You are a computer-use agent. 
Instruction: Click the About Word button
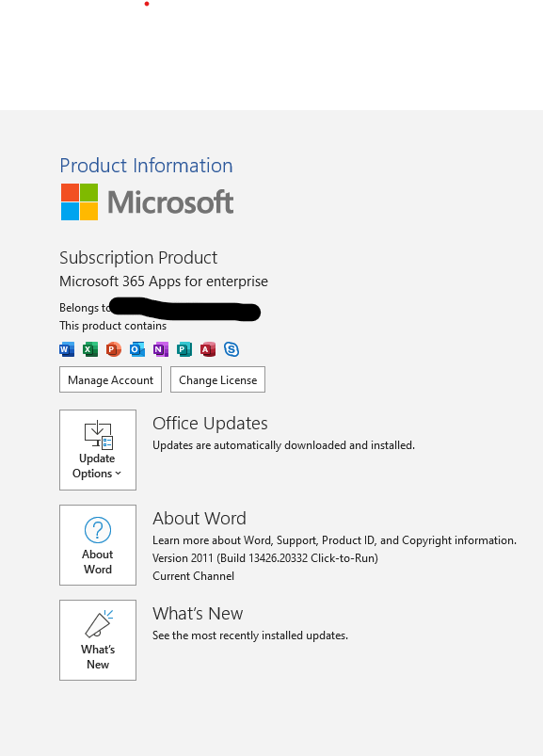click(x=98, y=545)
